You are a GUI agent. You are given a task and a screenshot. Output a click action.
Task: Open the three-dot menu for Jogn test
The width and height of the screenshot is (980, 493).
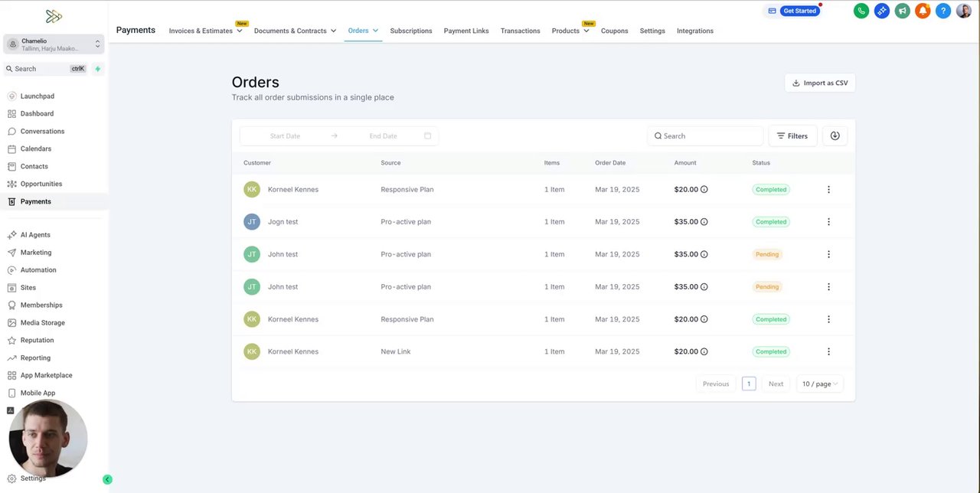[828, 222]
